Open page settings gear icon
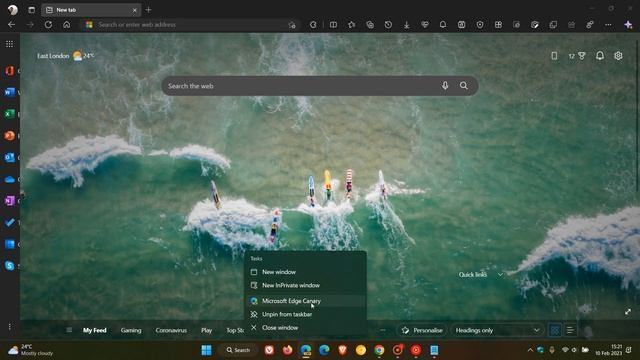Screen dimensions: 640x360 coord(618,56)
